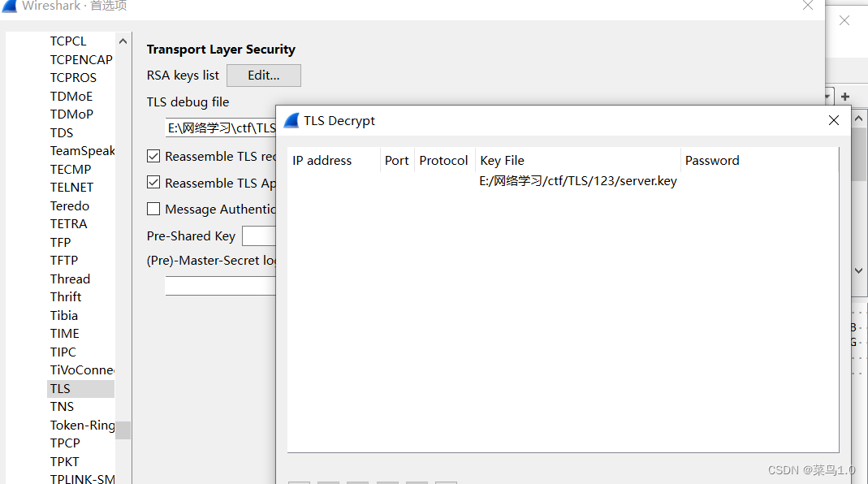Click Edit... next to RSA keys list
This screenshot has width=868, height=484.
coord(263,75)
